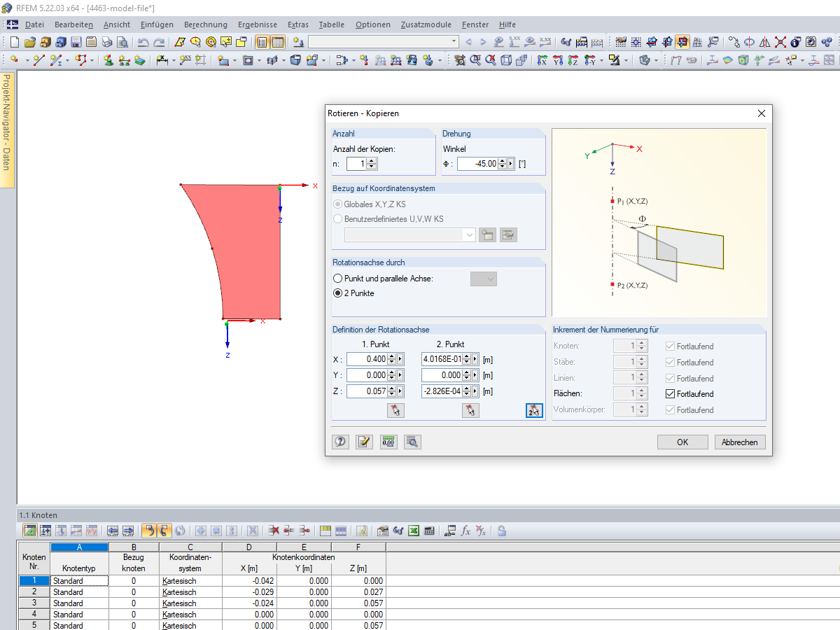Click the magnifier view icon in the dialog
The width and height of the screenshot is (840, 630).
412,442
